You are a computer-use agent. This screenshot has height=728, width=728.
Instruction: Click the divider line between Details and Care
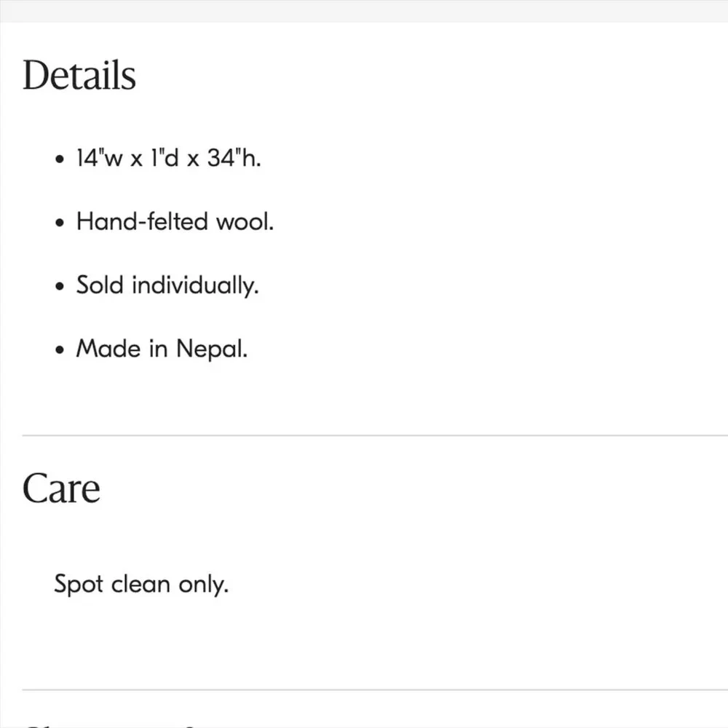tap(375, 435)
